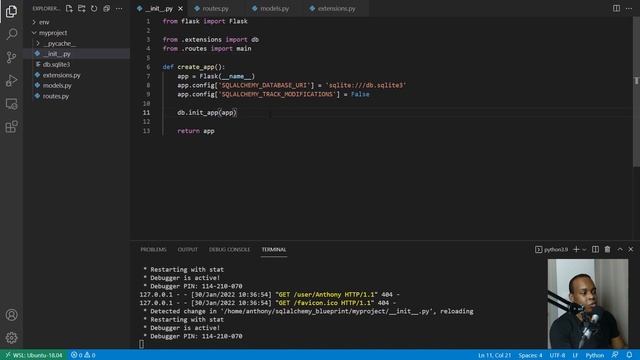Select __init__.py in the file tree
Viewport: 640px width, 360px height.
(x=57, y=54)
